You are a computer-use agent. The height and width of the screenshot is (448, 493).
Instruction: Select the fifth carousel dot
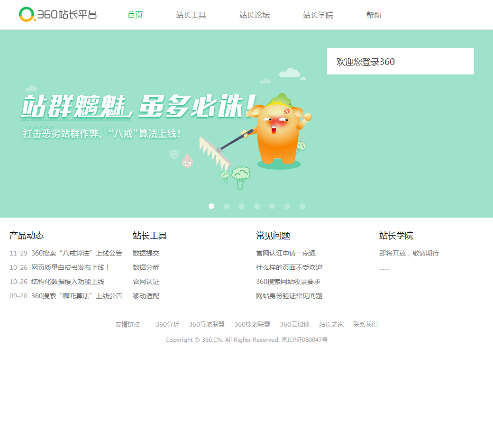(272, 206)
